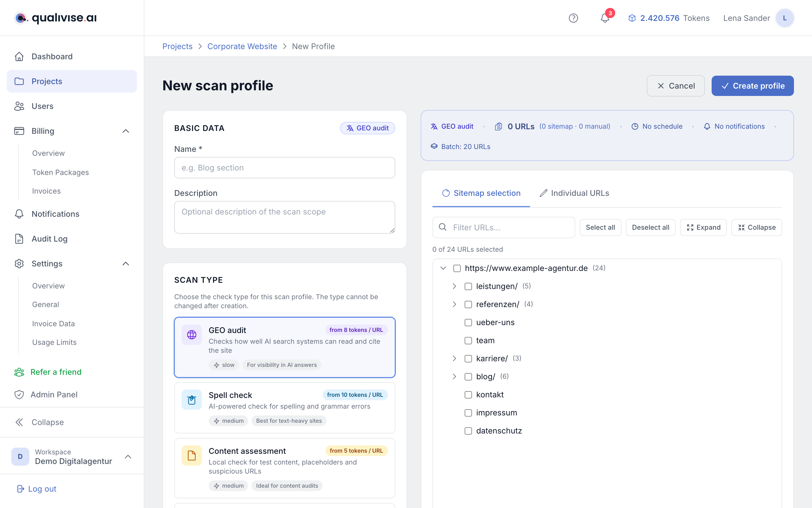Expand the referenzen/ tree node
812x508 pixels.
point(454,305)
